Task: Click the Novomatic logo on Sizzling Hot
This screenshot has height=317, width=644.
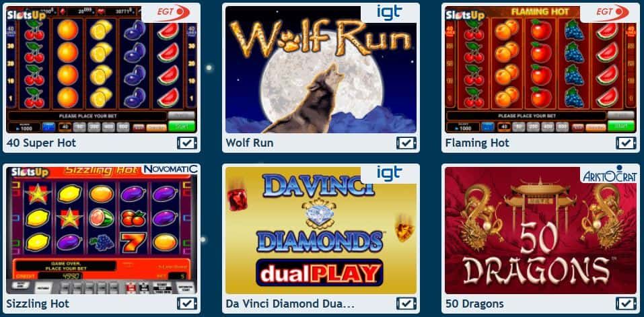Action: tap(170, 169)
